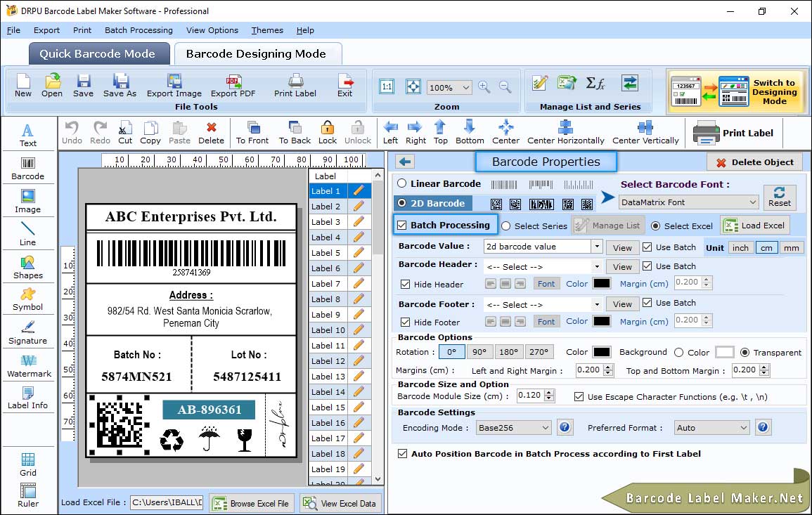Toggle Use Batch for Barcode Value
812x515 pixels.
coord(647,247)
